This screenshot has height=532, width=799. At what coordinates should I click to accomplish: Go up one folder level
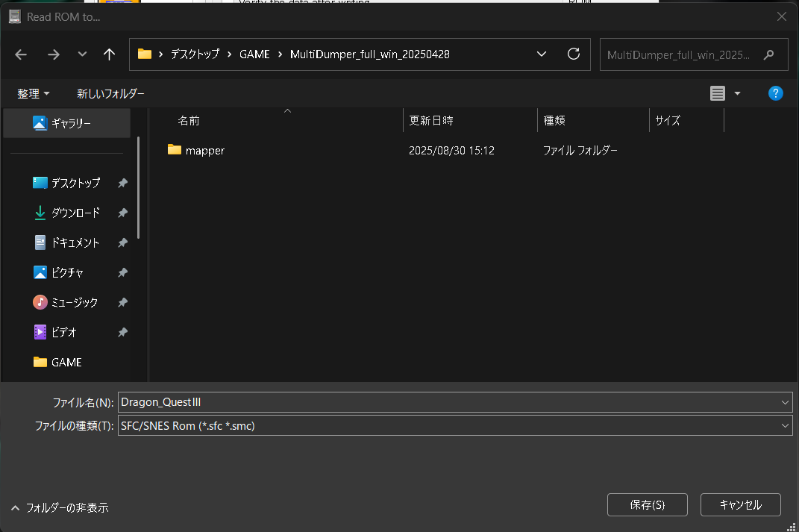110,54
